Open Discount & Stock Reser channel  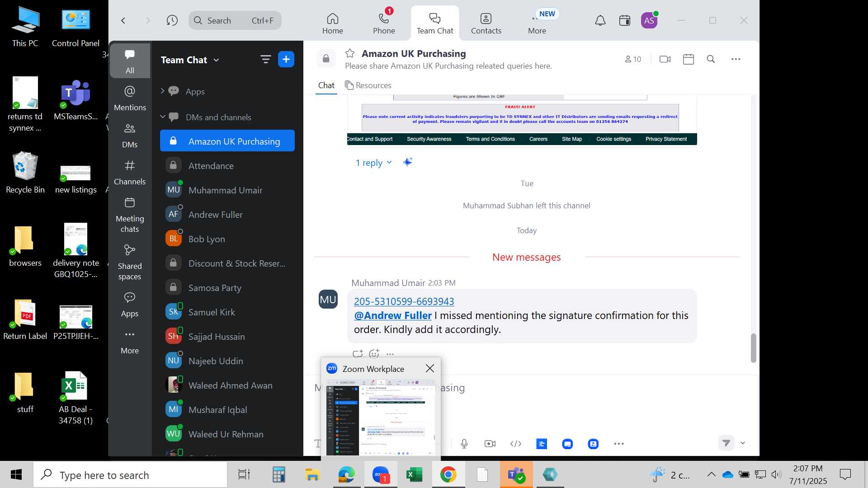click(x=227, y=263)
